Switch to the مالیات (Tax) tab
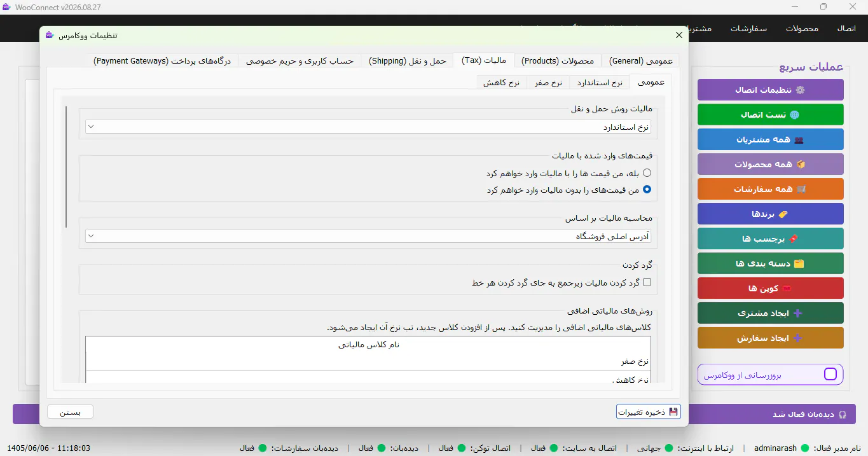This screenshot has height=456, width=868. click(x=484, y=60)
